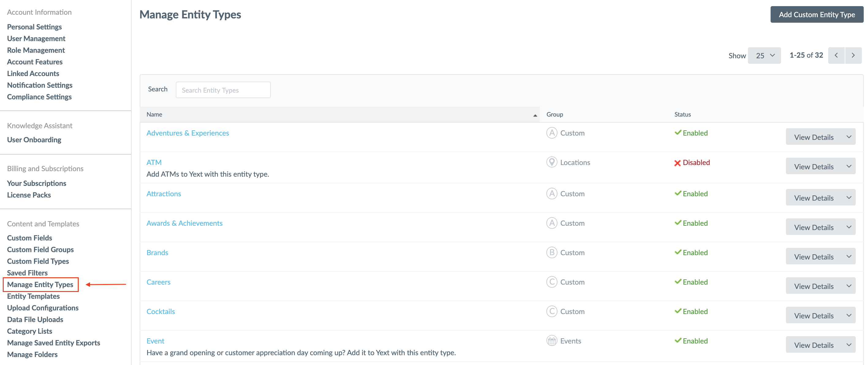
Task: Go to User Management settings
Action: (x=36, y=38)
